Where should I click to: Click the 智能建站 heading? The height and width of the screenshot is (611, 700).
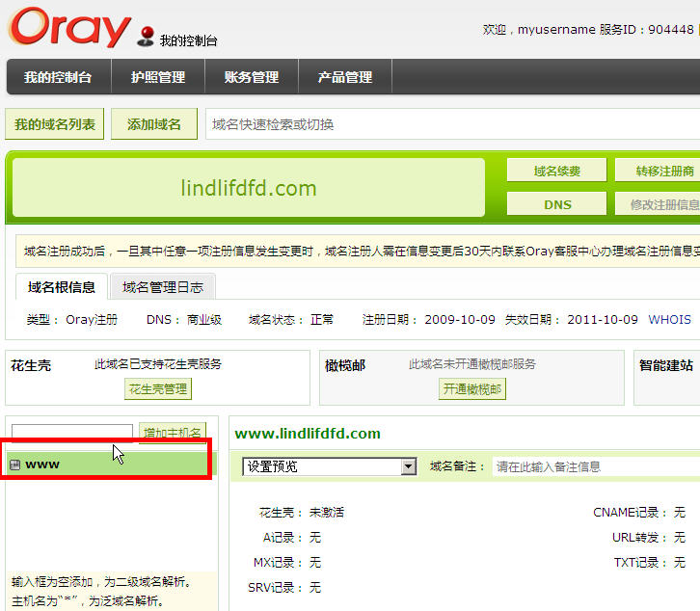(x=666, y=365)
